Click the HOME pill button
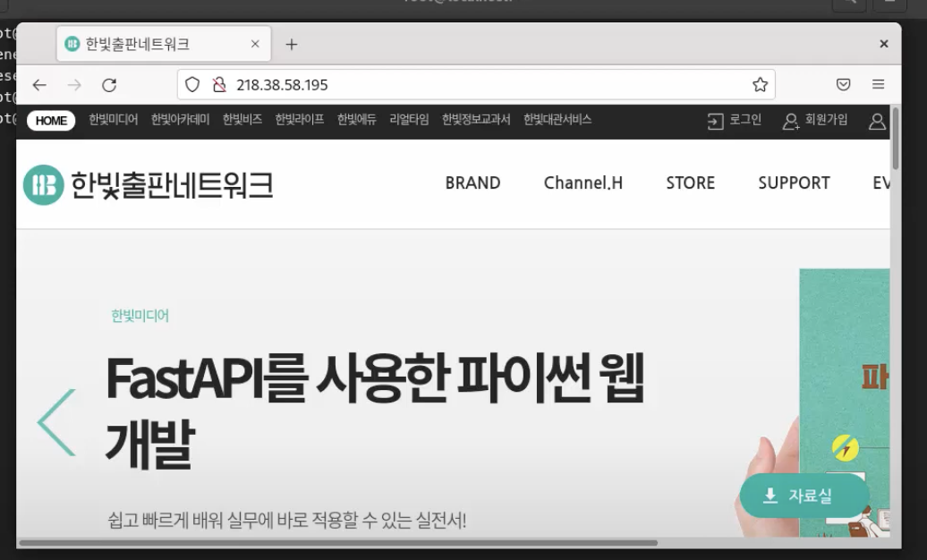 click(51, 121)
